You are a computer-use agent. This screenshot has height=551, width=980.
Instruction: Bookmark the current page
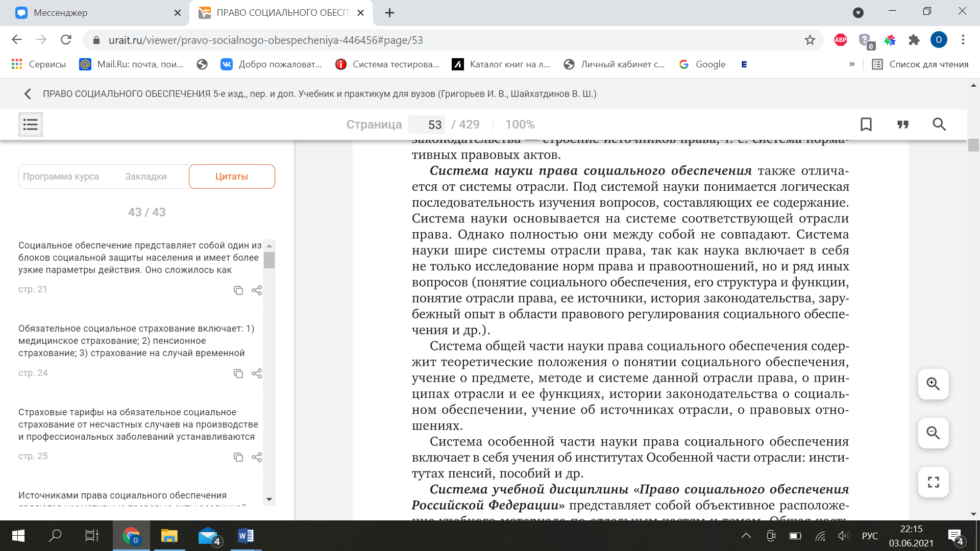coord(866,124)
